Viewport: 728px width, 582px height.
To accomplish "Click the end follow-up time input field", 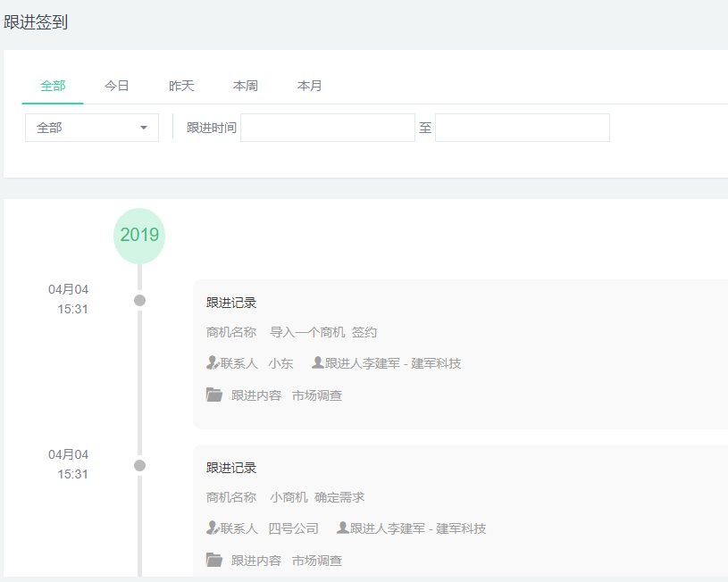I will (522, 128).
